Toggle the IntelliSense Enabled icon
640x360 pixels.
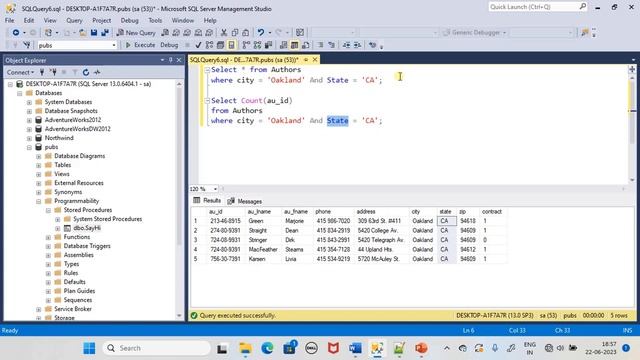(231, 45)
